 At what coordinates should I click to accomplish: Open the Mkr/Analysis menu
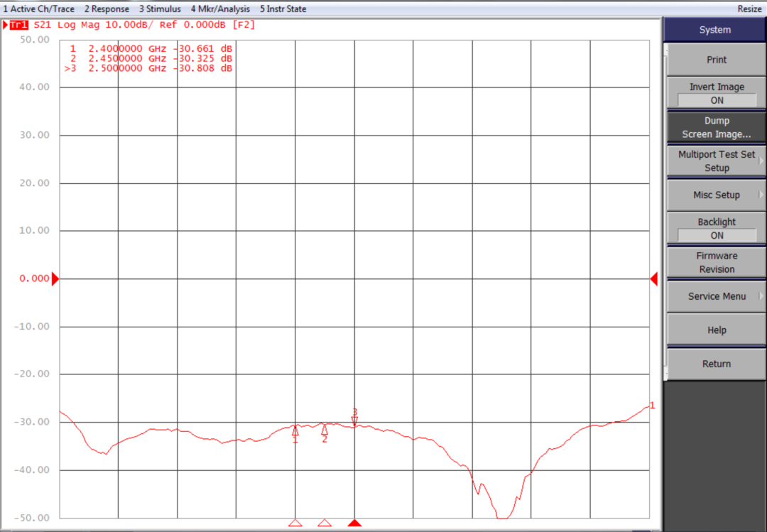[x=220, y=9]
